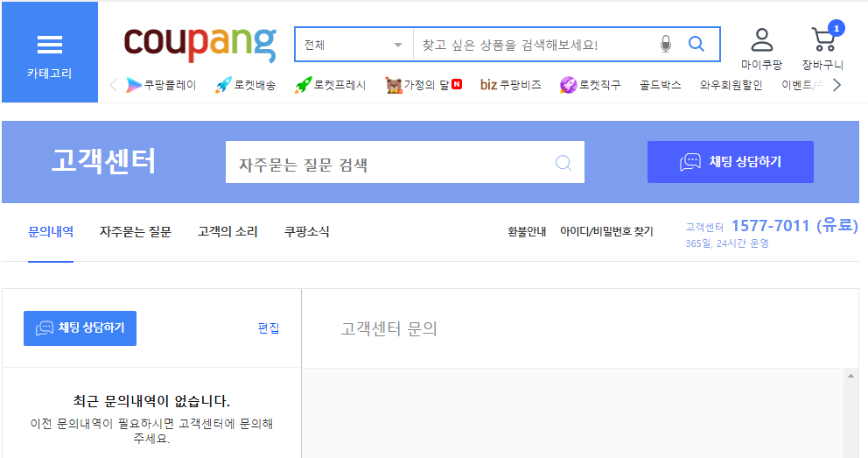Open the 골드박스 link
This screenshot has width=868, height=458.
coord(660,85)
